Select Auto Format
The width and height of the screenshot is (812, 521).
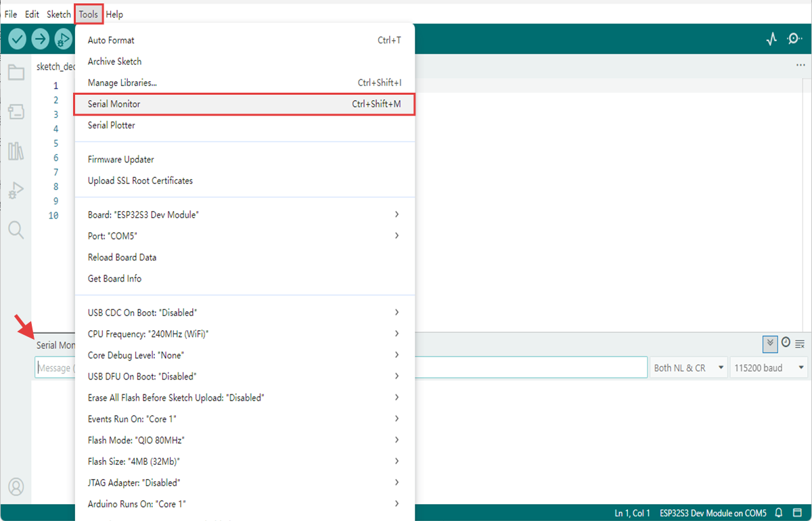(x=244, y=41)
